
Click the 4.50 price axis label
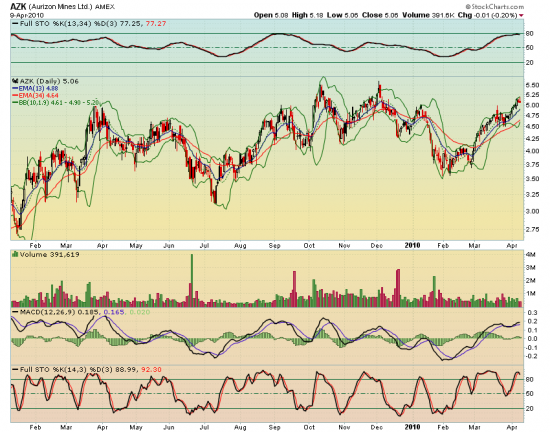tap(532, 127)
